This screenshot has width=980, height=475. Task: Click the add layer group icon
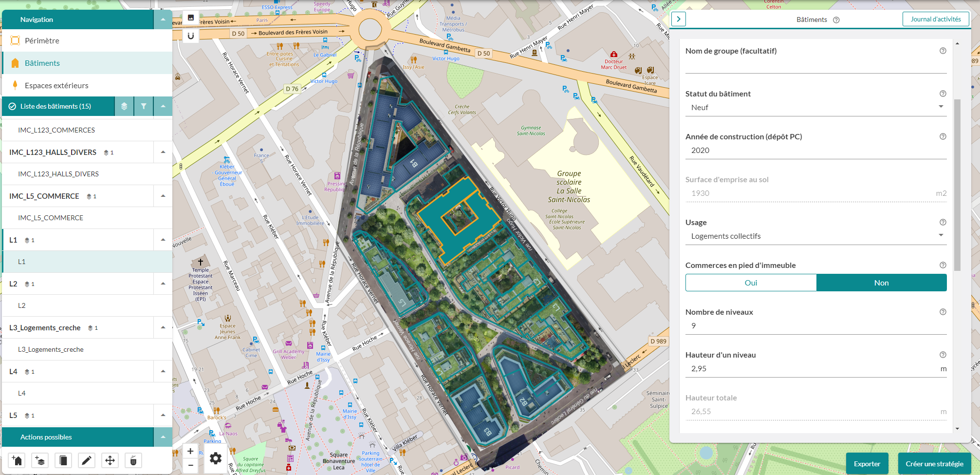pyautogui.click(x=40, y=460)
